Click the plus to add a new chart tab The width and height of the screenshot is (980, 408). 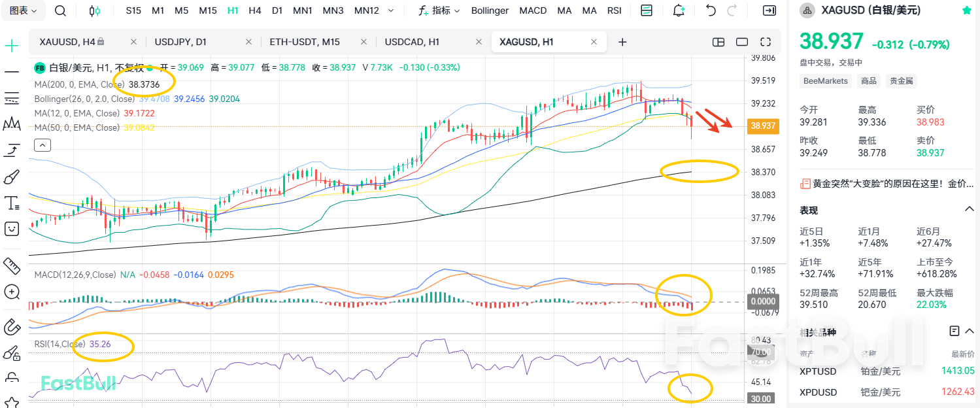click(622, 41)
